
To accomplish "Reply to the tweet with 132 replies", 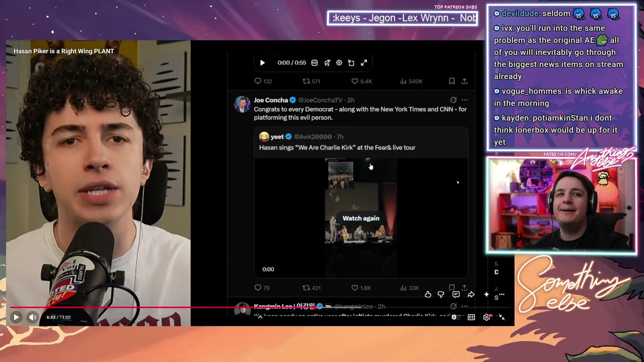I will [263, 81].
